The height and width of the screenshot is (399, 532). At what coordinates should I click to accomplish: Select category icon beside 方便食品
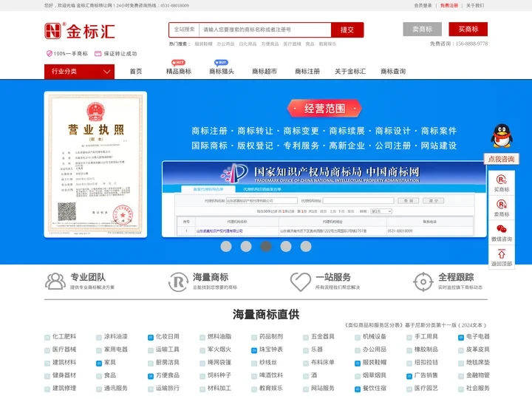pos(151,376)
